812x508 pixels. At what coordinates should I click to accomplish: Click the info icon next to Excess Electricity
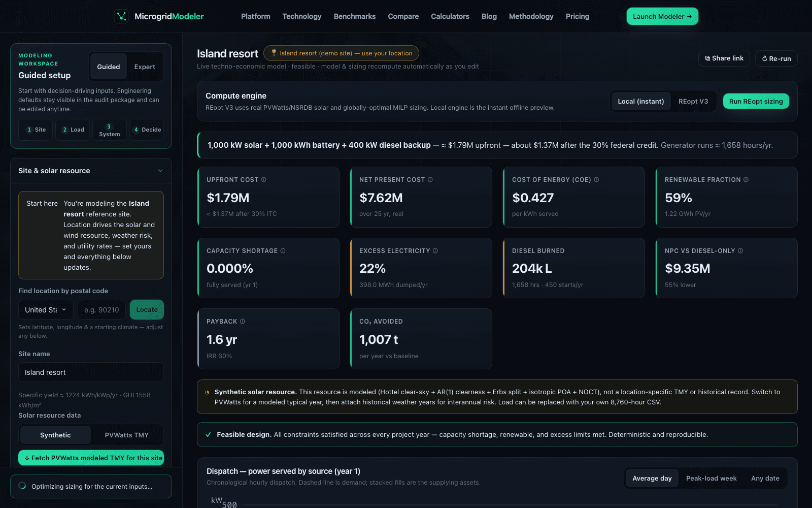pyautogui.click(x=435, y=251)
